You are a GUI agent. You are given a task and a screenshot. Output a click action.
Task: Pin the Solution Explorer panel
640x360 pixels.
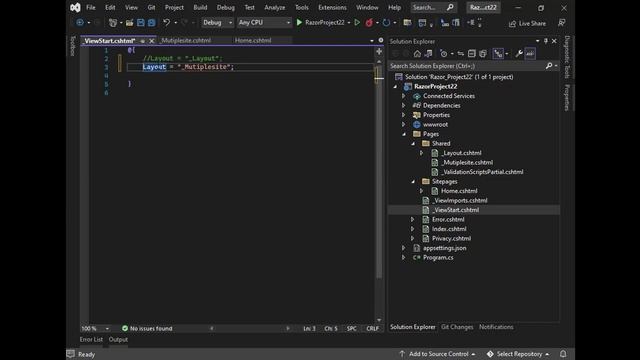pyautogui.click(x=546, y=41)
